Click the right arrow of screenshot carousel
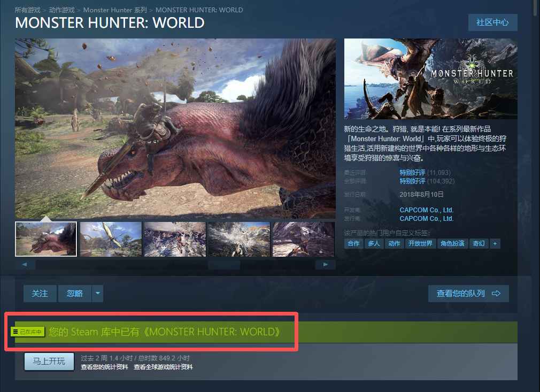540x392 pixels. pos(325,264)
